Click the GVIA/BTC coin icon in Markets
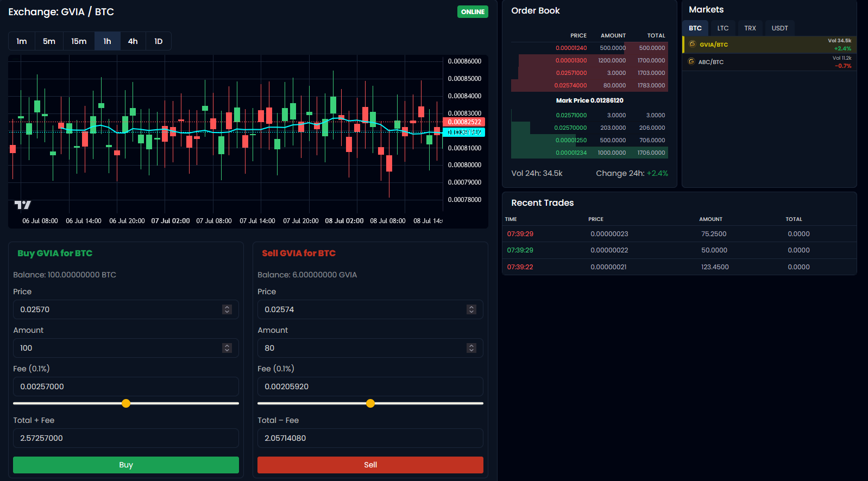Viewport: 868px width, 481px height. [x=693, y=44]
